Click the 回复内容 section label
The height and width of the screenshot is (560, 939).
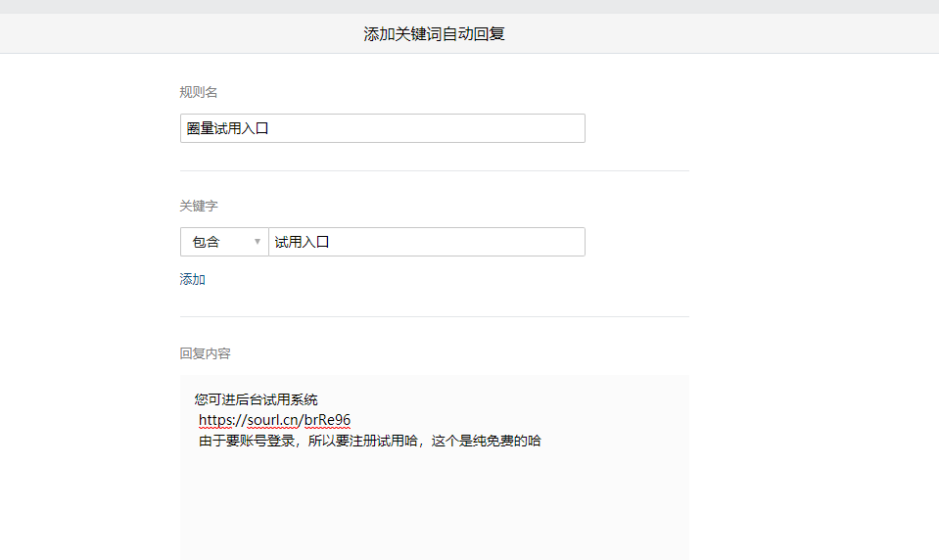pos(206,353)
